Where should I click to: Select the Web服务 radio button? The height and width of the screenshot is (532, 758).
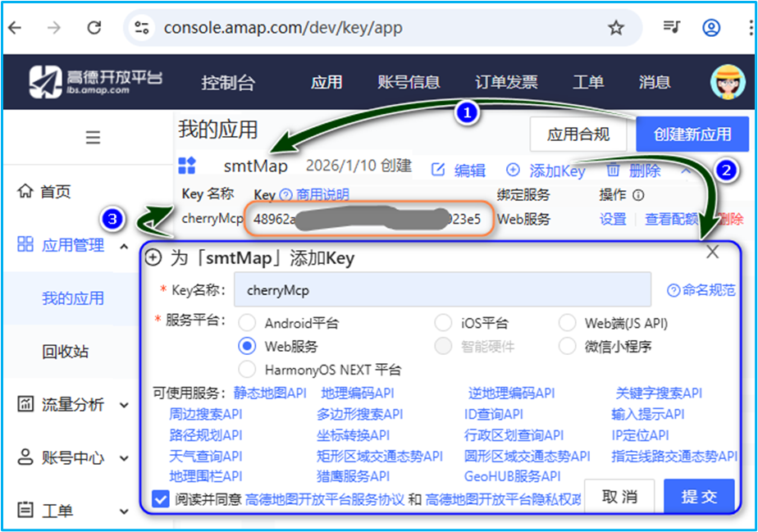point(247,346)
